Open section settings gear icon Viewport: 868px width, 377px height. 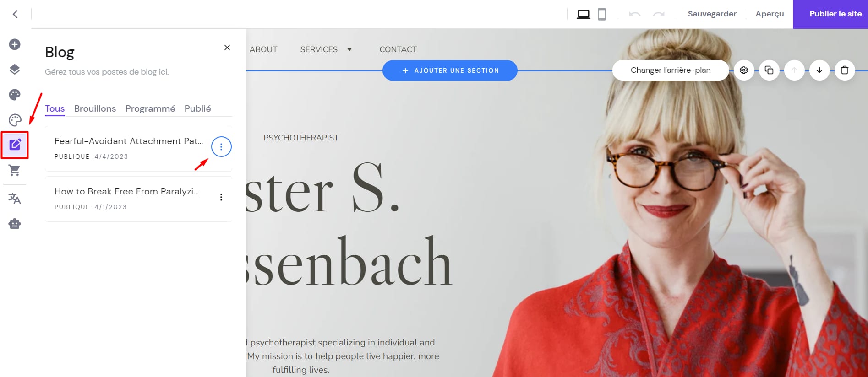(x=744, y=70)
